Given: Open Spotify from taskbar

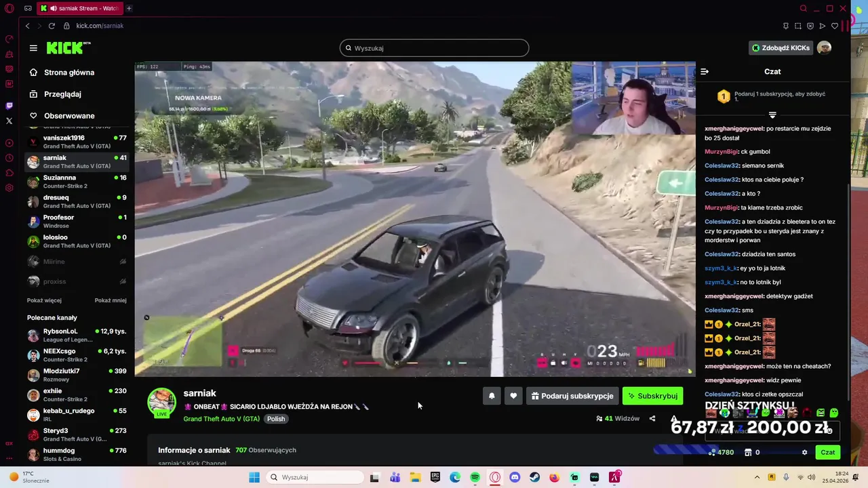Looking at the screenshot, I should (475, 477).
